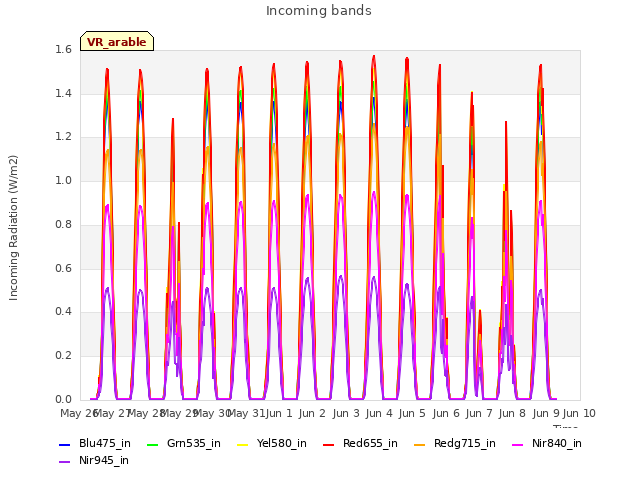Click the 1.6 y-axis tick label
Screen dimensions: 640x480
point(63,49)
